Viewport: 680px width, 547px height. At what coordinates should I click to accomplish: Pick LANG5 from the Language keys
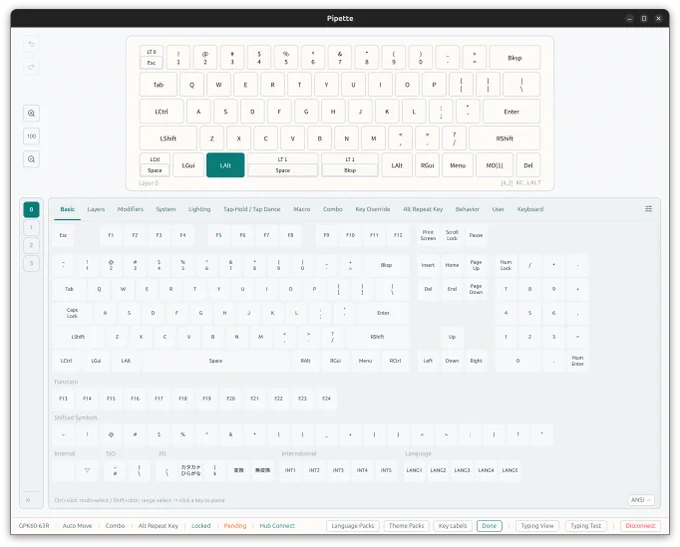[510, 470]
